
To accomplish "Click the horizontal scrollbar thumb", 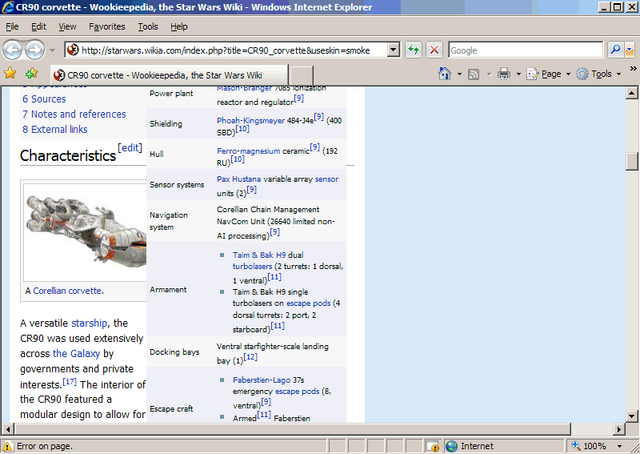I will [292, 429].
